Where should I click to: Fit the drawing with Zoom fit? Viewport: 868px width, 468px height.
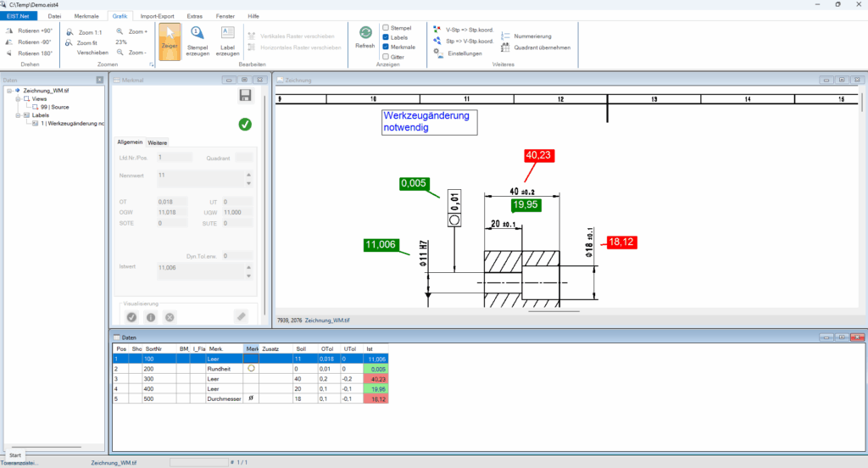tap(82, 42)
